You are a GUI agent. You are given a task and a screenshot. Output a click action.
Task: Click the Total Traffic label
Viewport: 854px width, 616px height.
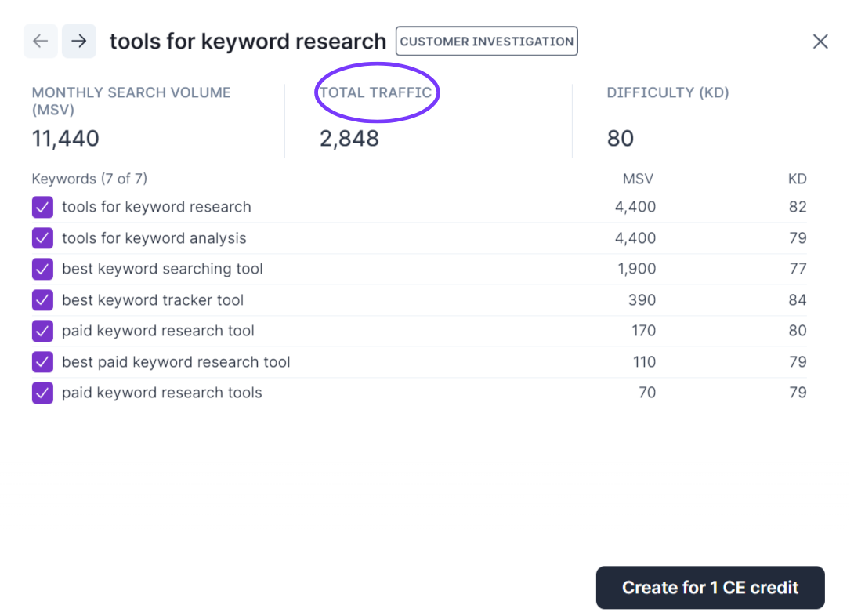(376, 92)
